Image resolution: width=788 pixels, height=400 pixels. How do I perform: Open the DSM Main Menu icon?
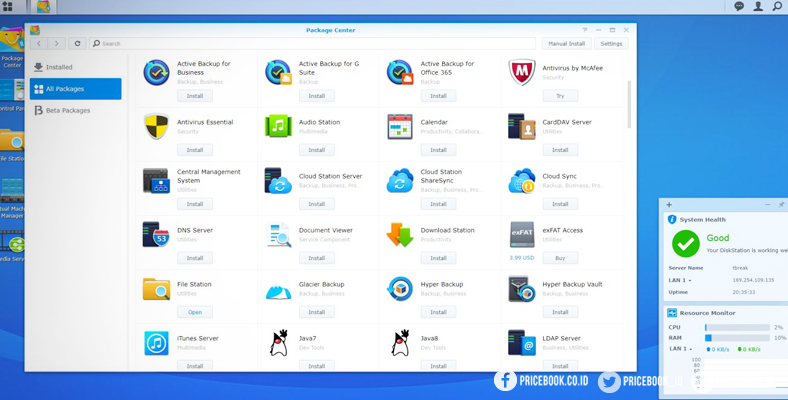pyautogui.click(x=8, y=7)
